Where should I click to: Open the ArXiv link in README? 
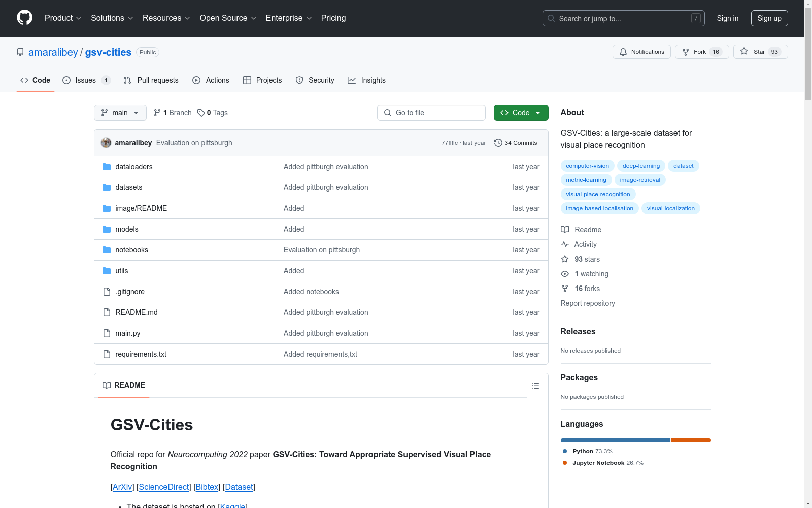coord(122,487)
